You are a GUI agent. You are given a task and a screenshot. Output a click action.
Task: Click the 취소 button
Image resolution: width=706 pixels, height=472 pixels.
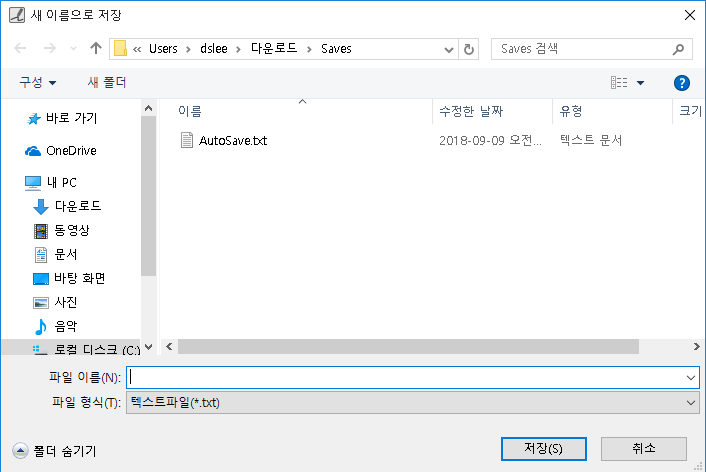click(643, 449)
